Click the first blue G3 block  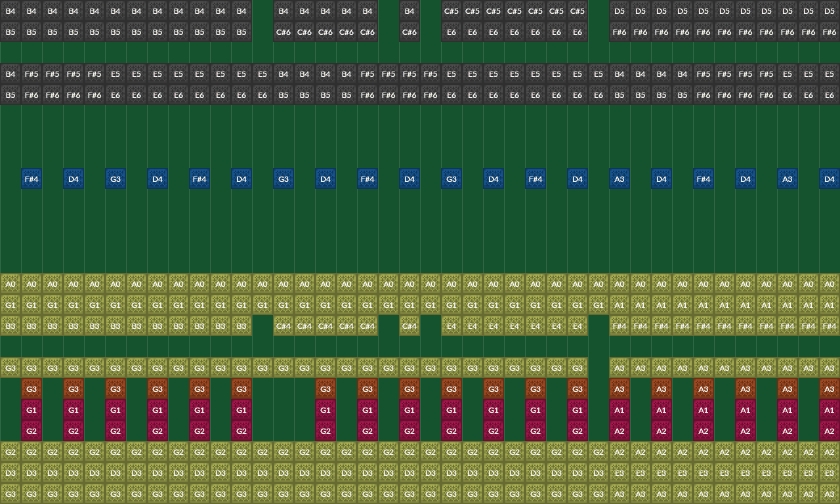pyautogui.click(x=115, y=179)
